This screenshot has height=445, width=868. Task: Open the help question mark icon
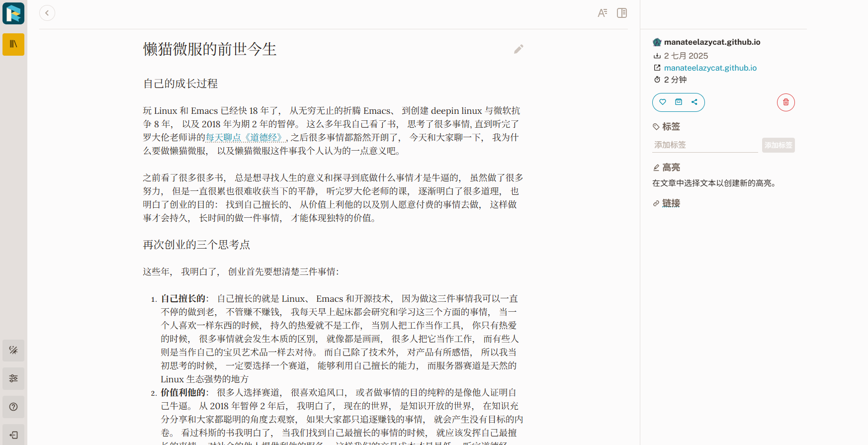(13, 407)
